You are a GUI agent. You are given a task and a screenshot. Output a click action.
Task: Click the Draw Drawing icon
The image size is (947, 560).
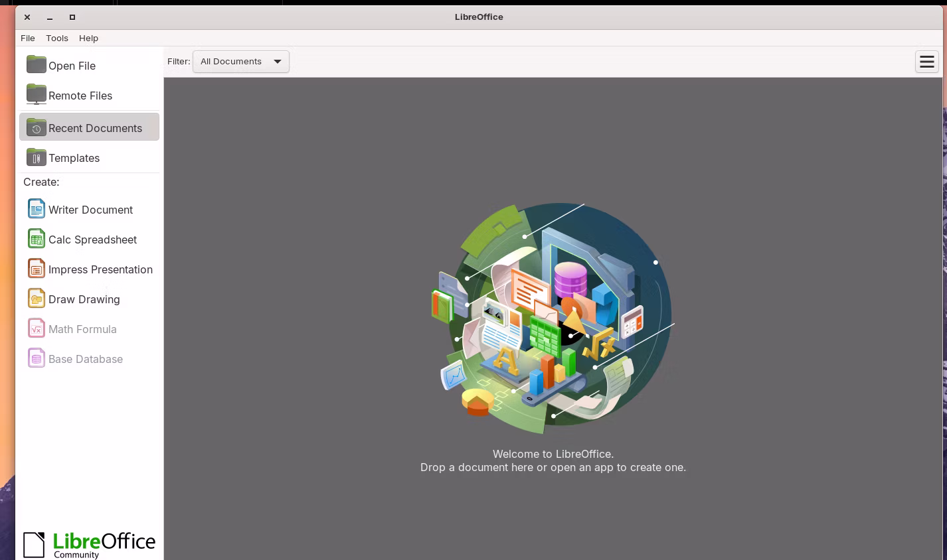point(36,298)
